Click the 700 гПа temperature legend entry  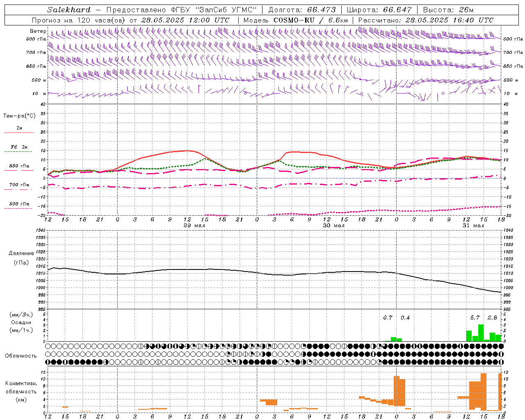click(19, 185)
